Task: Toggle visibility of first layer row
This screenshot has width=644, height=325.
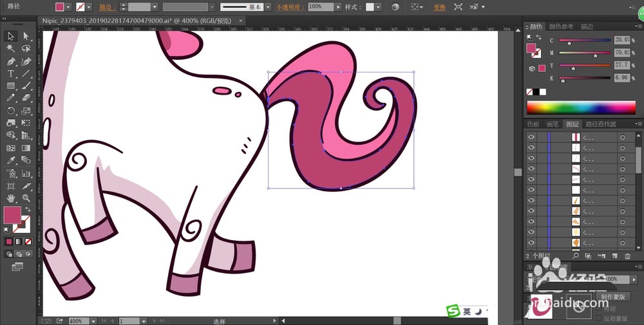Action: (x=532, y=137)
